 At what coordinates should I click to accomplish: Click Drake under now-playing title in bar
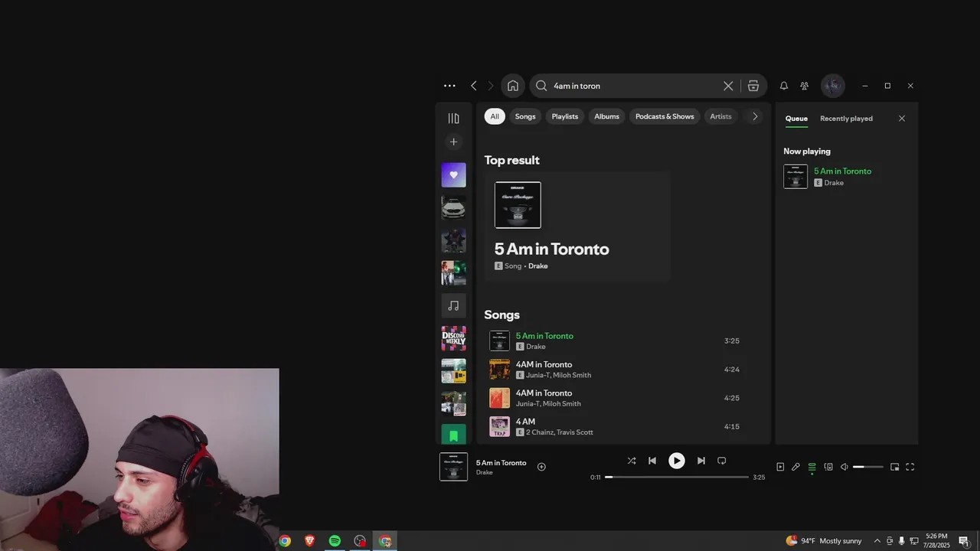[485, 473]
